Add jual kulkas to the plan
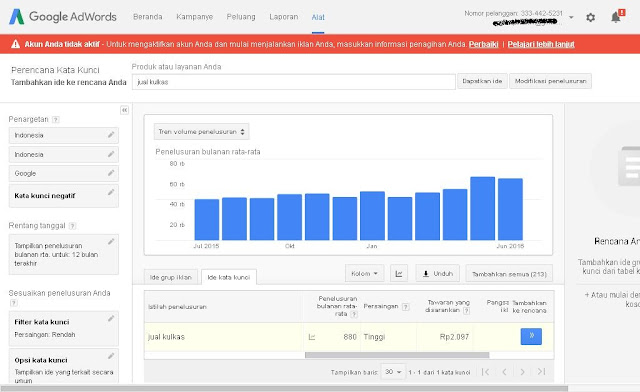The image size is (640, 392). 531,336
